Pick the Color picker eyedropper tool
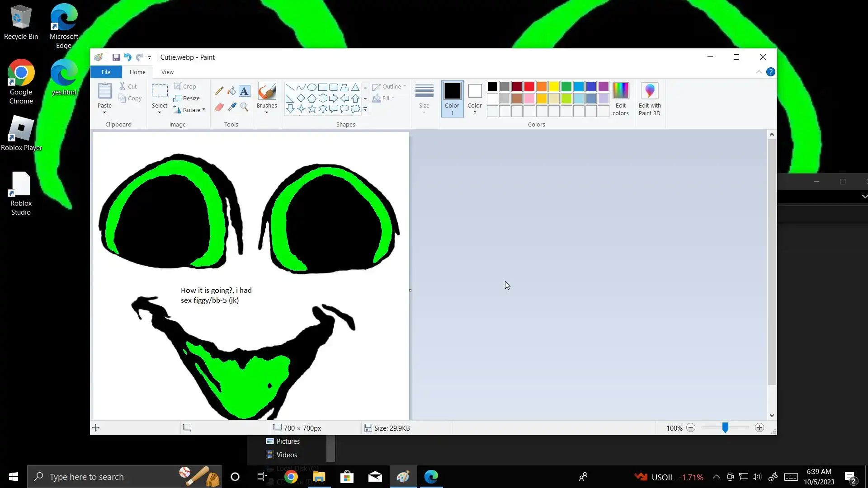 point(231,107)
